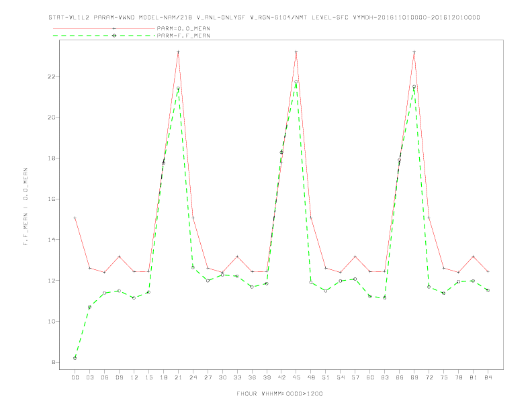Click the x-axis tick label 45
This screenshot has height=411, width=532.
point(296,377)
